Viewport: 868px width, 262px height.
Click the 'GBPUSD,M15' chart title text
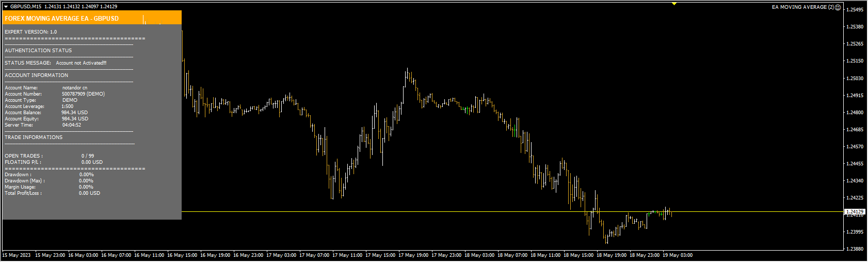26,7
